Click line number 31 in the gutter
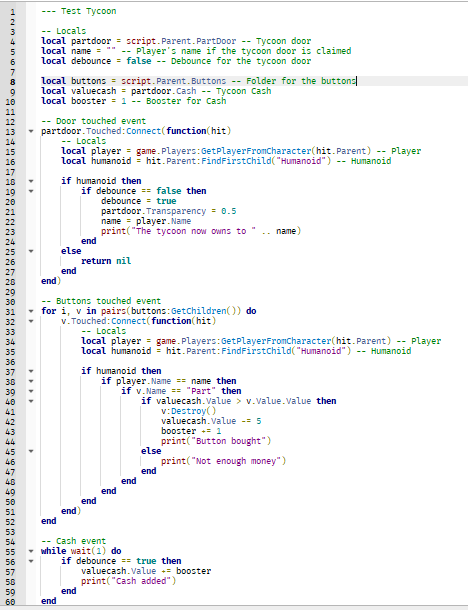The height and width of the screenshot is (610, 468). coord(11,312)
